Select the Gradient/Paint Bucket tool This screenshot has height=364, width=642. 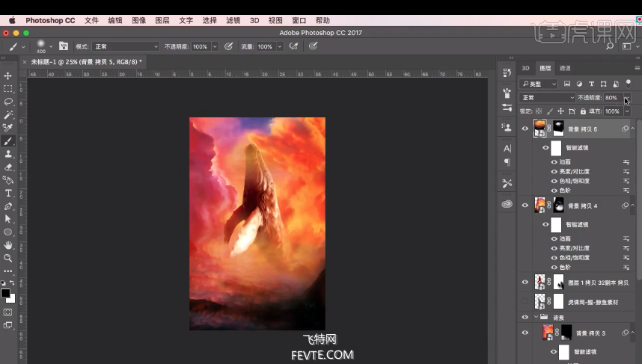(7, 180)
